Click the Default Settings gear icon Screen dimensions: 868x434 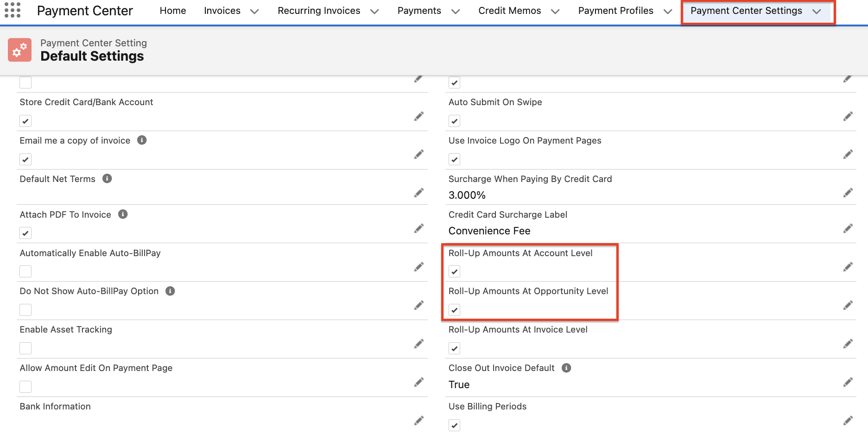19,50
